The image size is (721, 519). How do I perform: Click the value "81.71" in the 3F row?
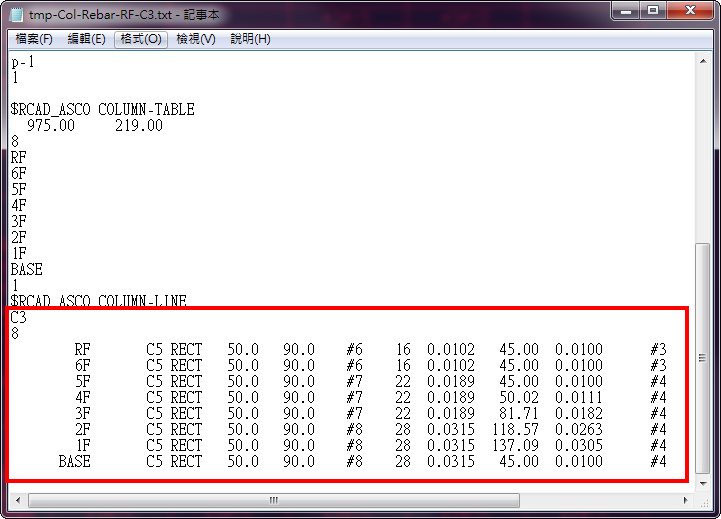point(519,413)
